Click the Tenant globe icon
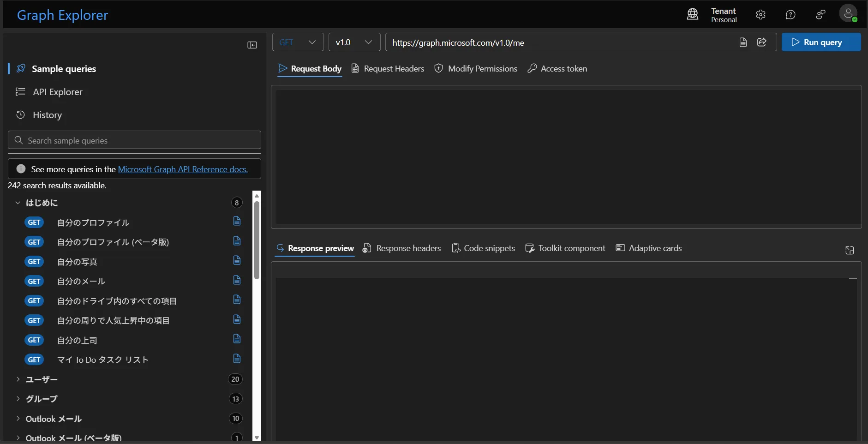 (693, 14)
